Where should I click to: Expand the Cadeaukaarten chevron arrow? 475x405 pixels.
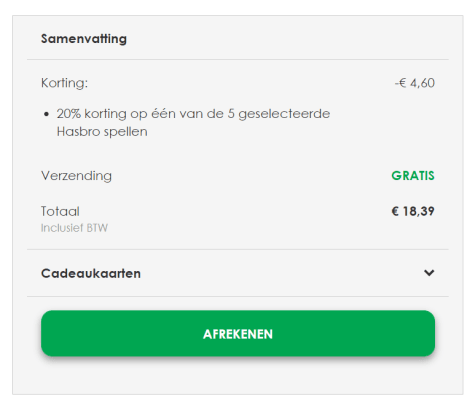(429, 273)
